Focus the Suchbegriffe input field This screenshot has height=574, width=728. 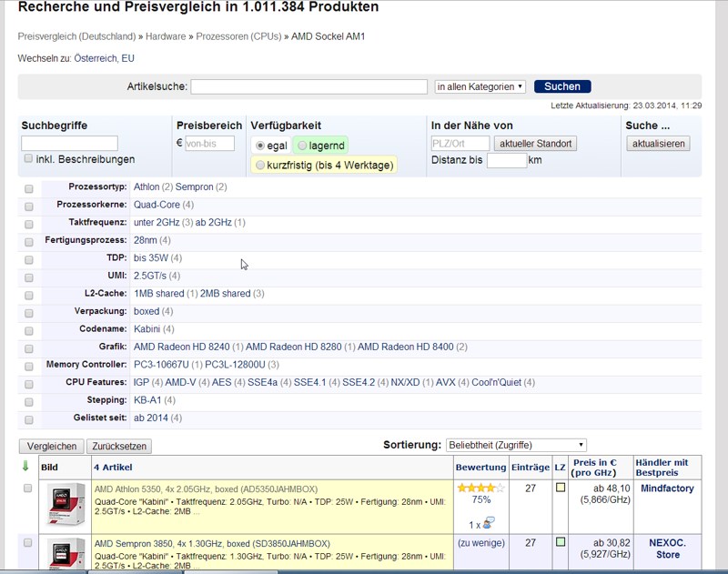tap(70, 143)
